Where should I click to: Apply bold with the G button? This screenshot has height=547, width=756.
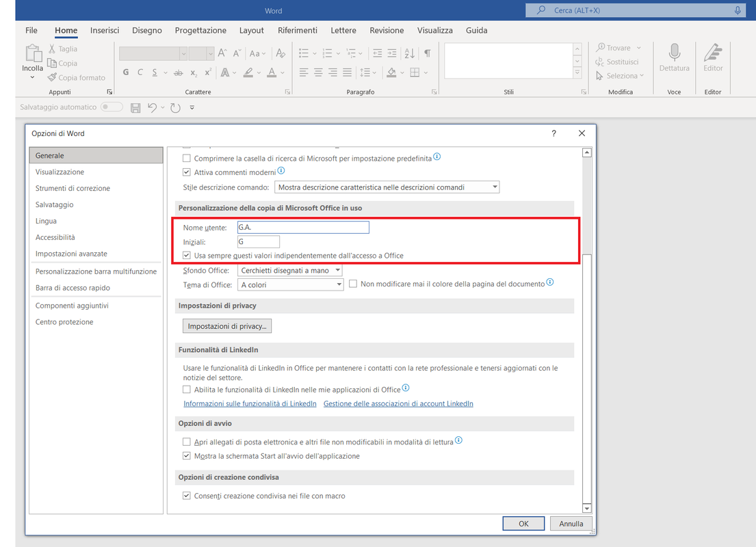126,72
